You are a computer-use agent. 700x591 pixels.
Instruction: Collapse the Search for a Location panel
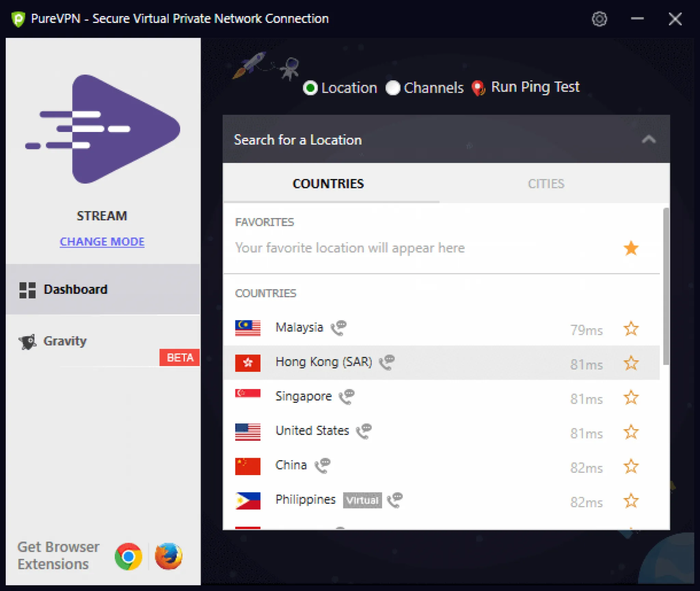coord(649,139)
